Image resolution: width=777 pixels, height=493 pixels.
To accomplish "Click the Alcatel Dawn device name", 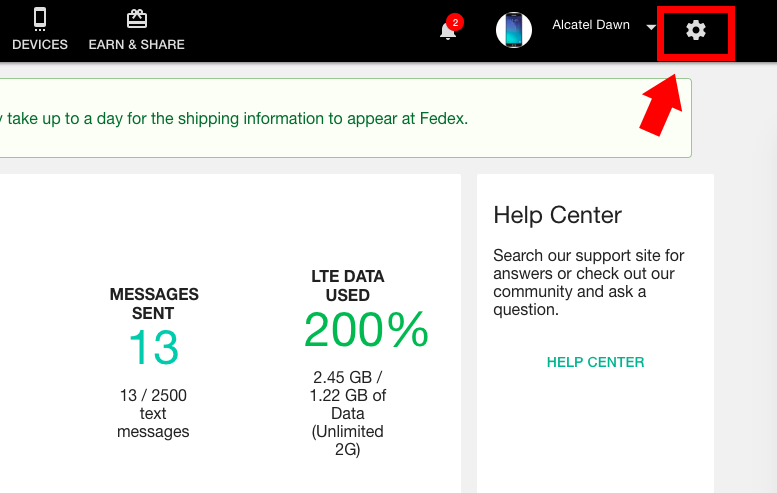I will 591,25.
